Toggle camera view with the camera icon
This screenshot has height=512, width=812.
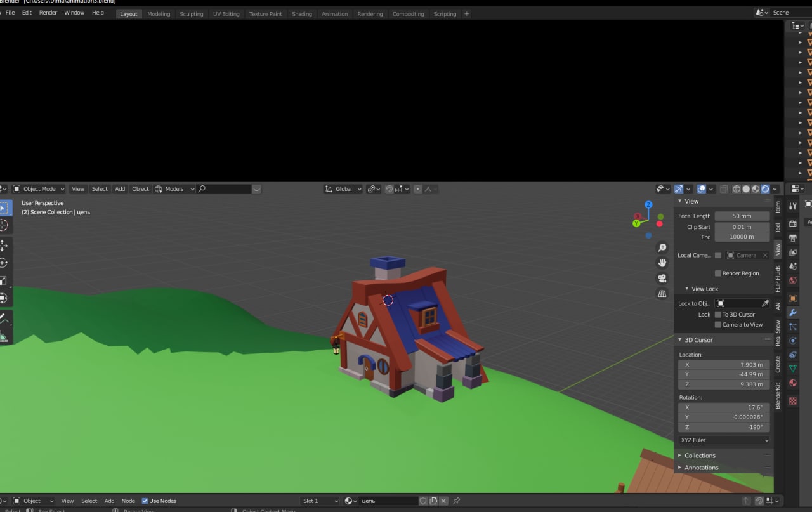[662, 278]
